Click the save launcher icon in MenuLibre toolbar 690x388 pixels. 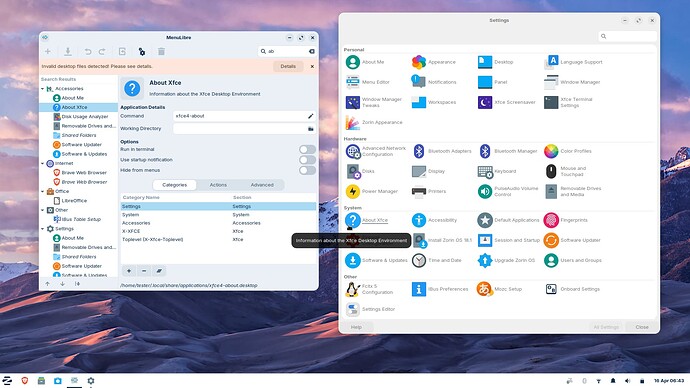(x=68, y=51)
